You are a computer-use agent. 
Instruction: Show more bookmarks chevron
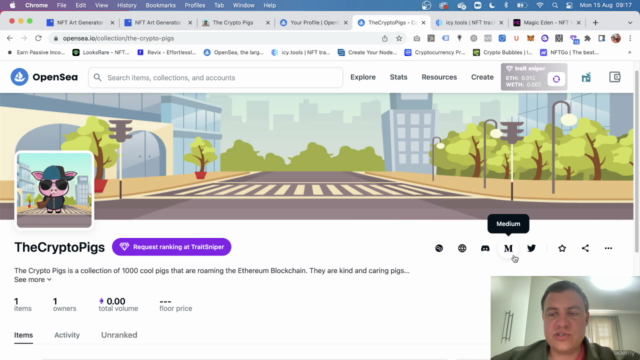click(629, 52)
